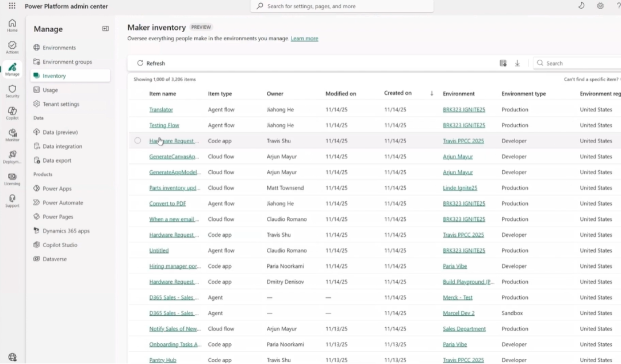Image resolution: width=621 pixels, height=364 pixels.
Task: Open the settings gear icon
Action: 600,6
